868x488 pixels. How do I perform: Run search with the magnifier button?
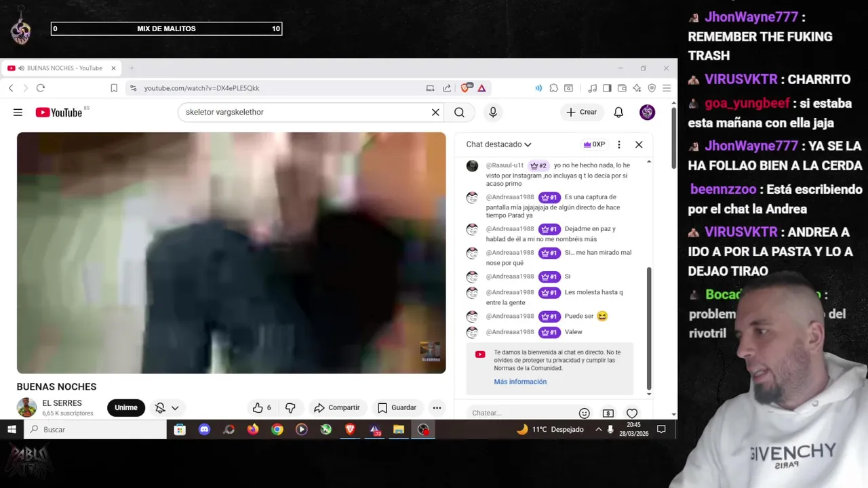coord(459,113)
